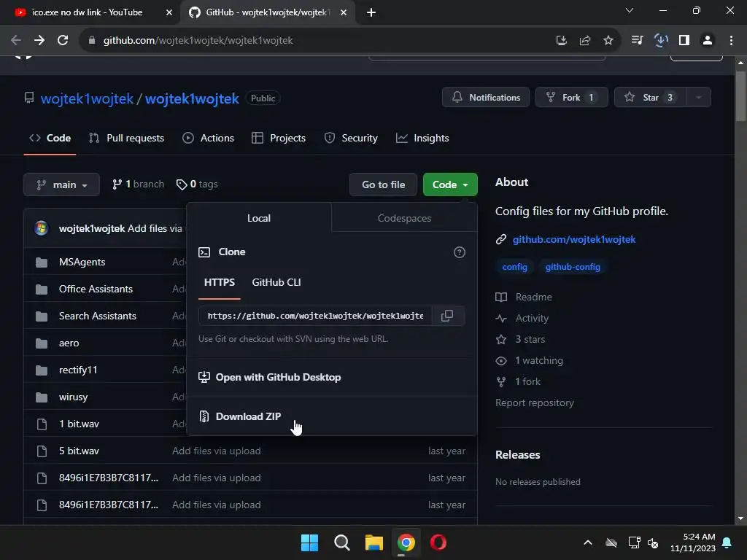This screenshot has width=747, height=560.
Task: Open the wirusy folder icon
Action: pos(42,397)
